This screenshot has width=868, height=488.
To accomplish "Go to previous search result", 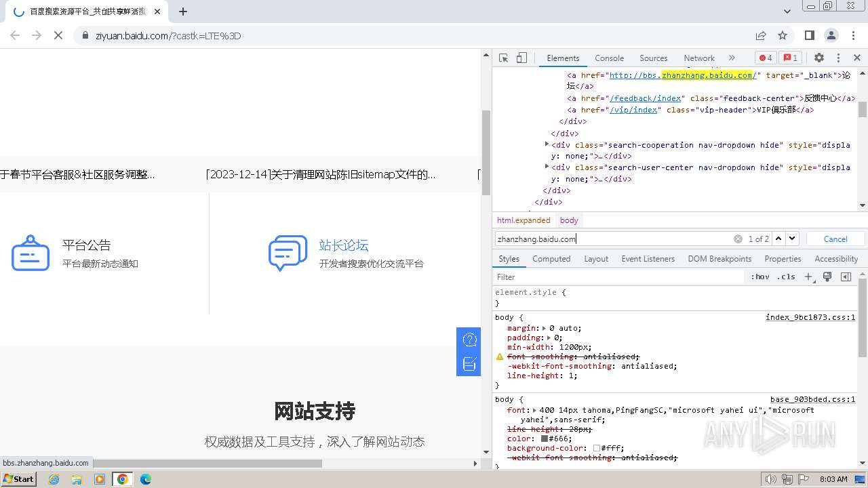I will (x=778, y=239).
